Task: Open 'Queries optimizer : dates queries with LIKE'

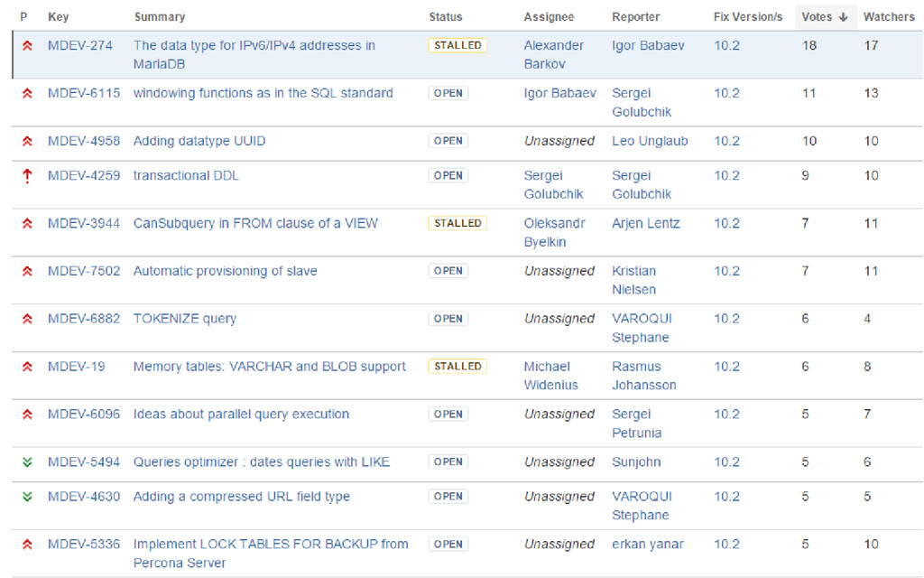Action: (x=261, y=462)
